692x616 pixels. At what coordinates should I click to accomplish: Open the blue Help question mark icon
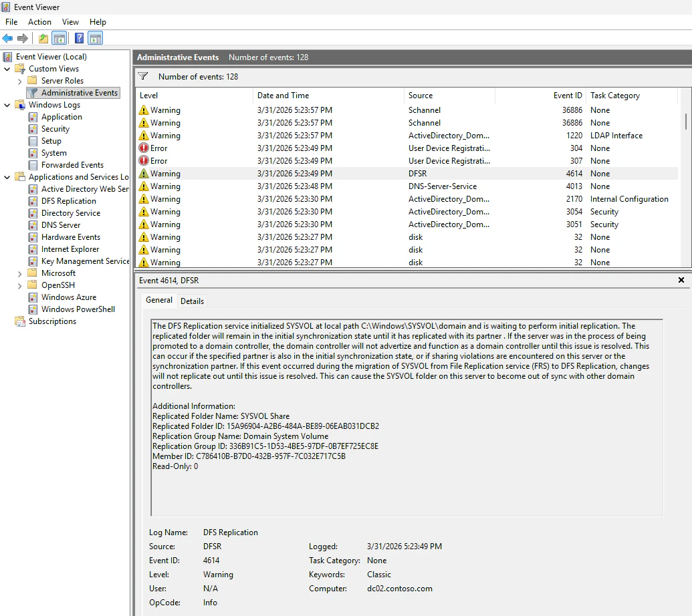tap(79, 38)
